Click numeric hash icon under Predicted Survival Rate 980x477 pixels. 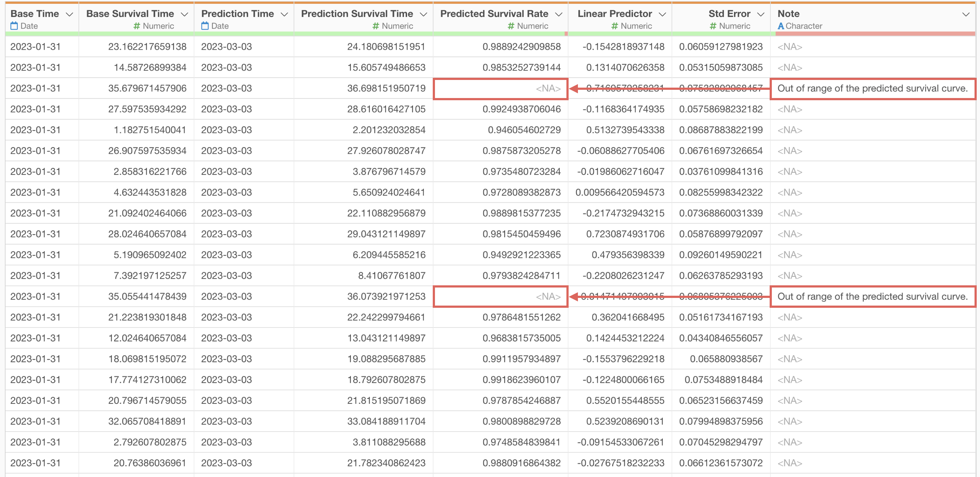coord(511,26)
